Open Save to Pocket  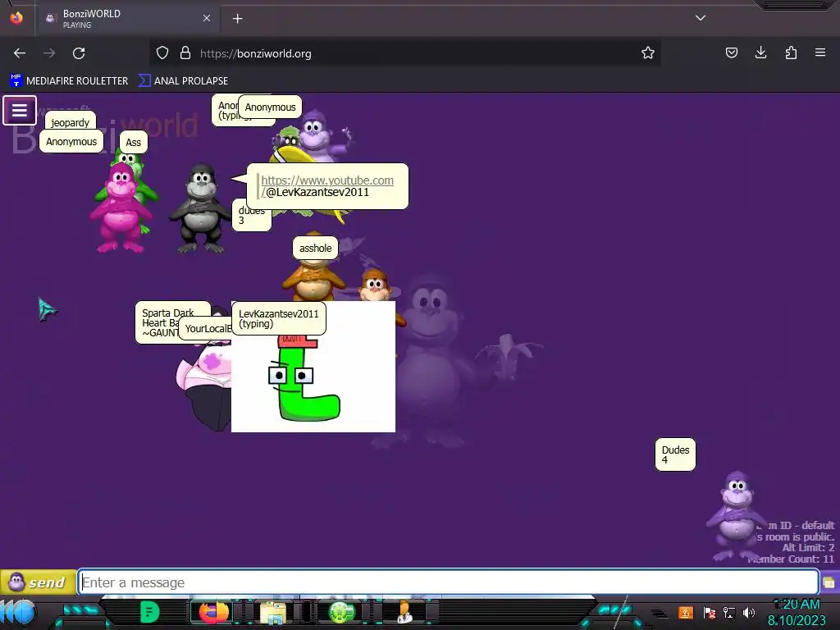pyautogui.click(x=731, y=52)
